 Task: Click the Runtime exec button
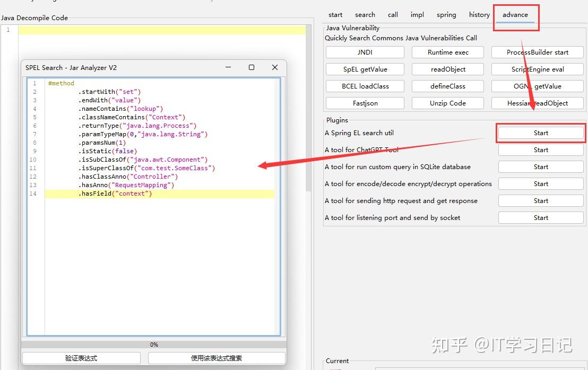click(448, 52)
